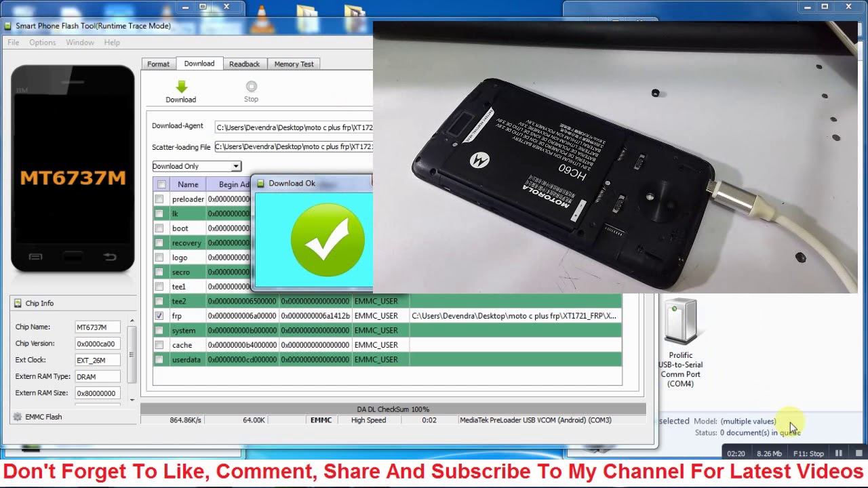Click the frp end address 0x0000000006a1412b

point(315,316)
